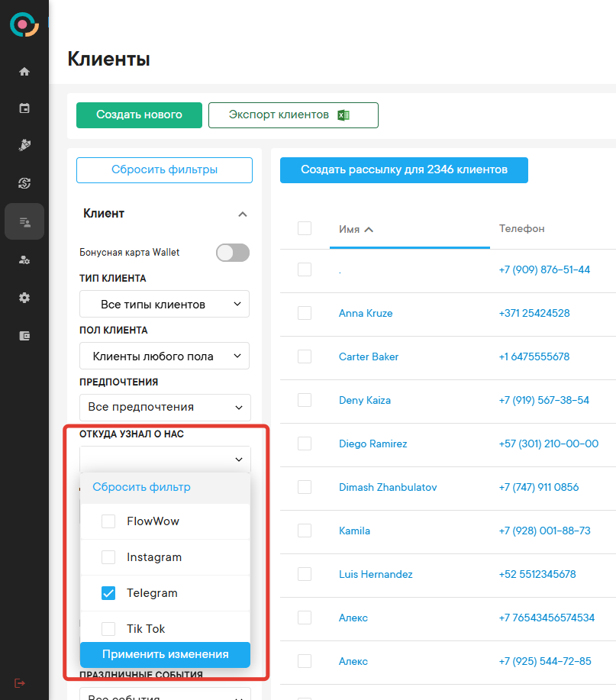The height and width of the screenshot is (700, 616).
Task: Tick the select-all checkbox in table header
Action: (x=305, y=228)
